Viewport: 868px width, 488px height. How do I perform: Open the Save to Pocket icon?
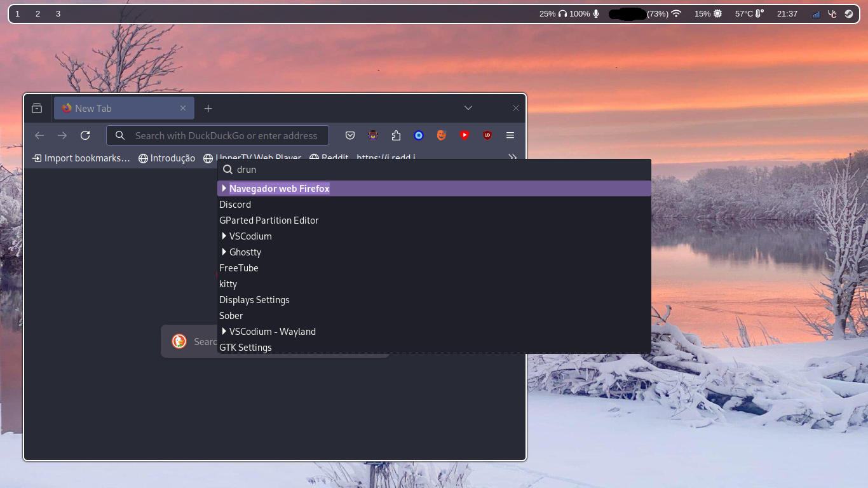point(350,135)
